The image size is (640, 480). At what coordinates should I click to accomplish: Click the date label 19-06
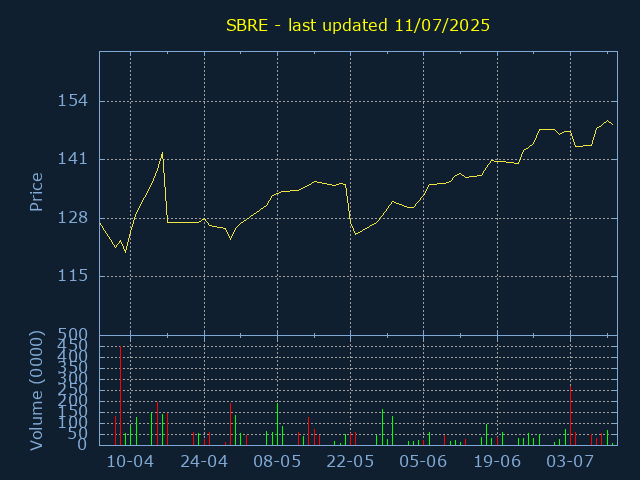(497, 462)
